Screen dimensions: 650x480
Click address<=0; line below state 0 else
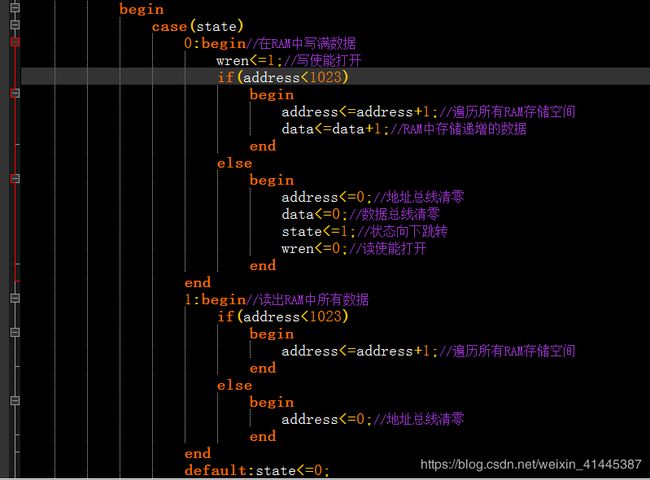pos(327,197)
